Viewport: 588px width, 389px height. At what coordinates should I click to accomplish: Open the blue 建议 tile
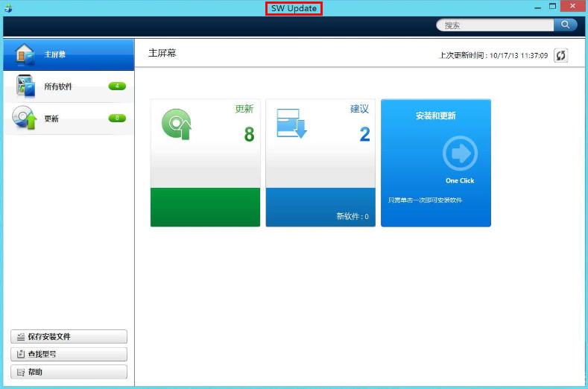[320, 162]
